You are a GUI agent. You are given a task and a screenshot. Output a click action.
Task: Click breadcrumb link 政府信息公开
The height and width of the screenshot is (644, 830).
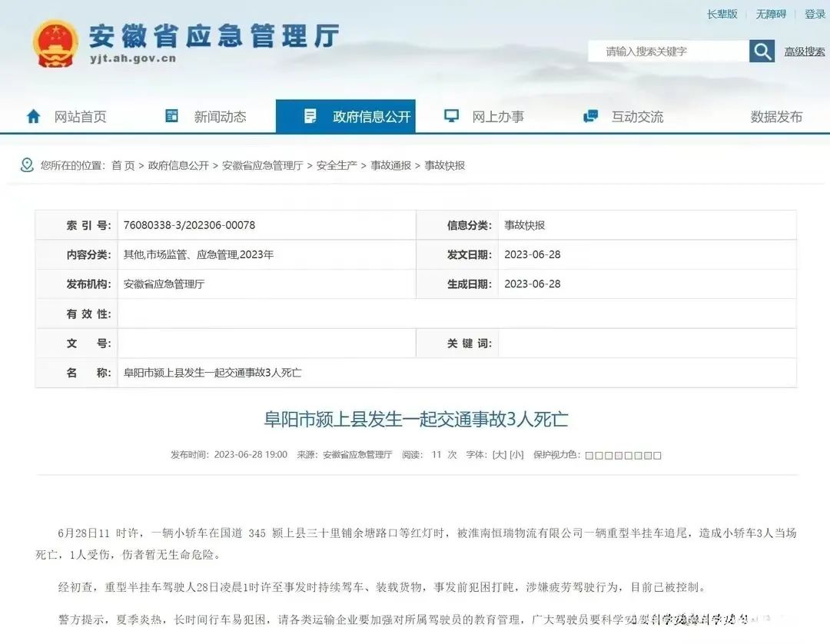(x=178, y=166)
